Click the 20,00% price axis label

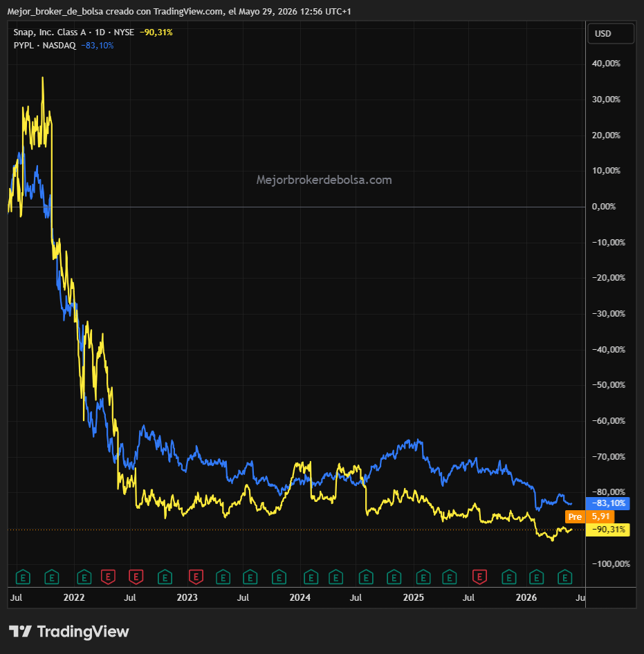click(x=606, y=135)
